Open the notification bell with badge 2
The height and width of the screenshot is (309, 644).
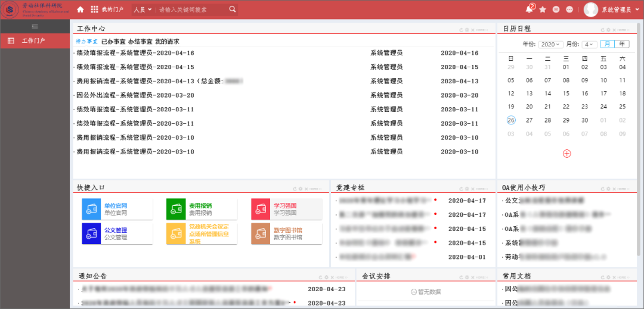tap(530, 10)
